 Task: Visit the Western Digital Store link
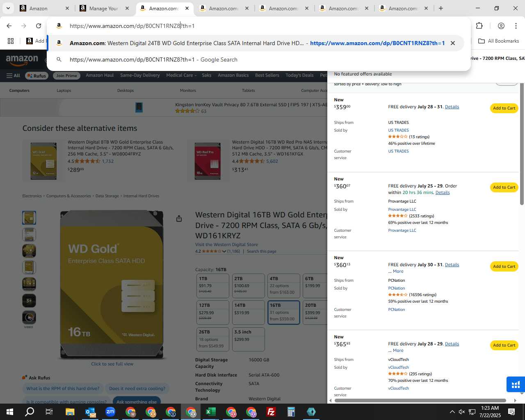226,245
